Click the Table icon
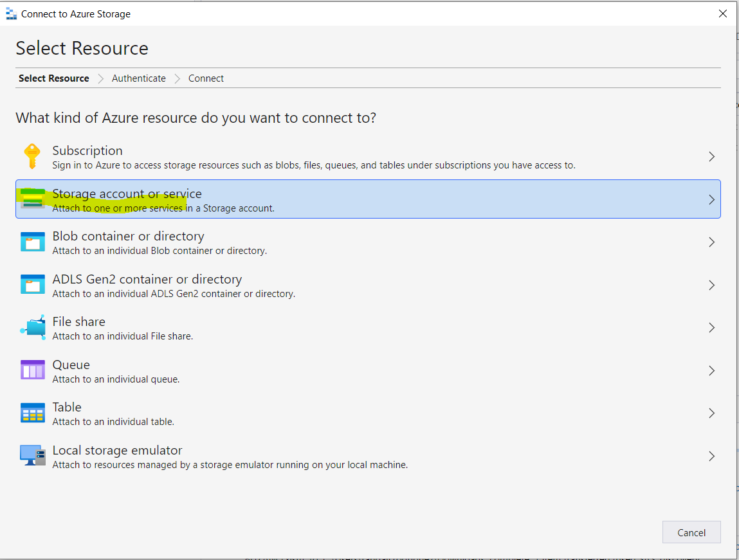The image size is (739, 560). coord(33,413)
